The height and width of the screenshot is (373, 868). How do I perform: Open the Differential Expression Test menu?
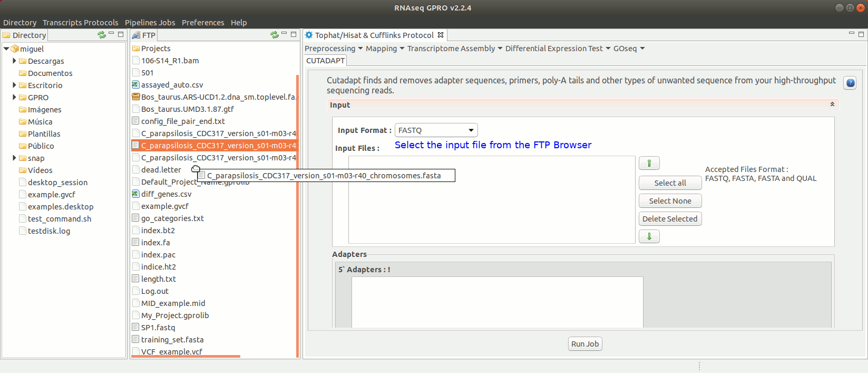(x=557, y=49)
